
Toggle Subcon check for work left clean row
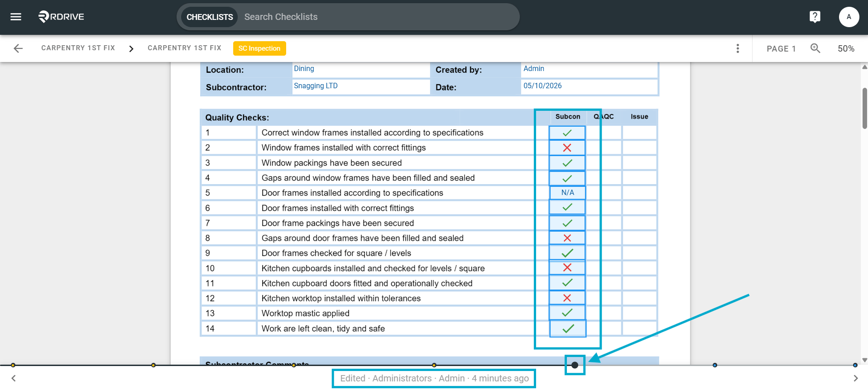tap(568, 328)
